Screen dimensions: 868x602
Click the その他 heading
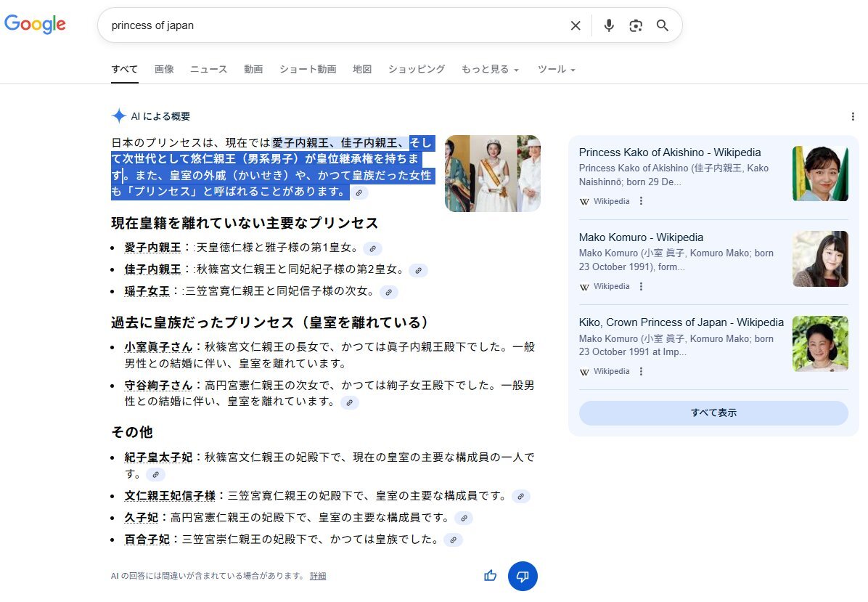(132, 432)
